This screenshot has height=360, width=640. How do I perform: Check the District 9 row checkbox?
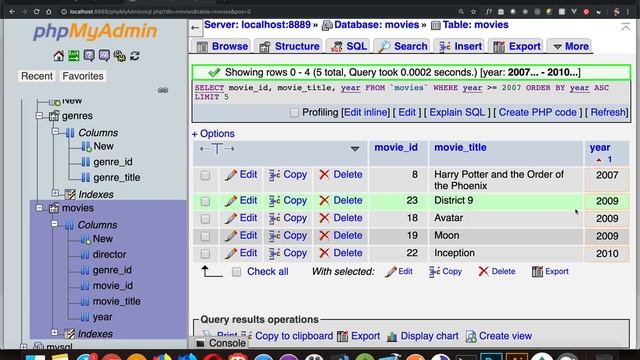click(205, 201)
